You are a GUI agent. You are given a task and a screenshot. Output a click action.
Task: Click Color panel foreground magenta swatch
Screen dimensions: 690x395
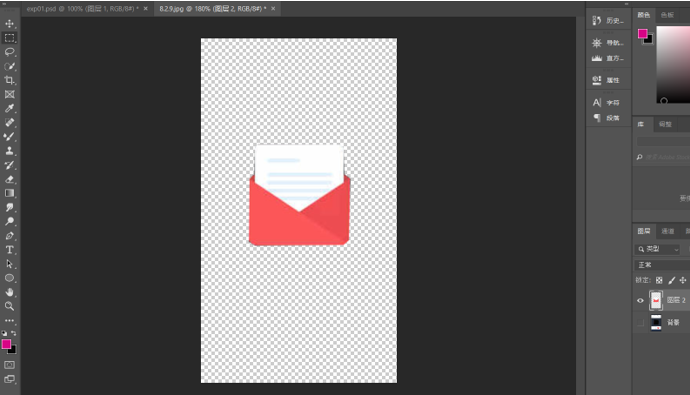642,33
